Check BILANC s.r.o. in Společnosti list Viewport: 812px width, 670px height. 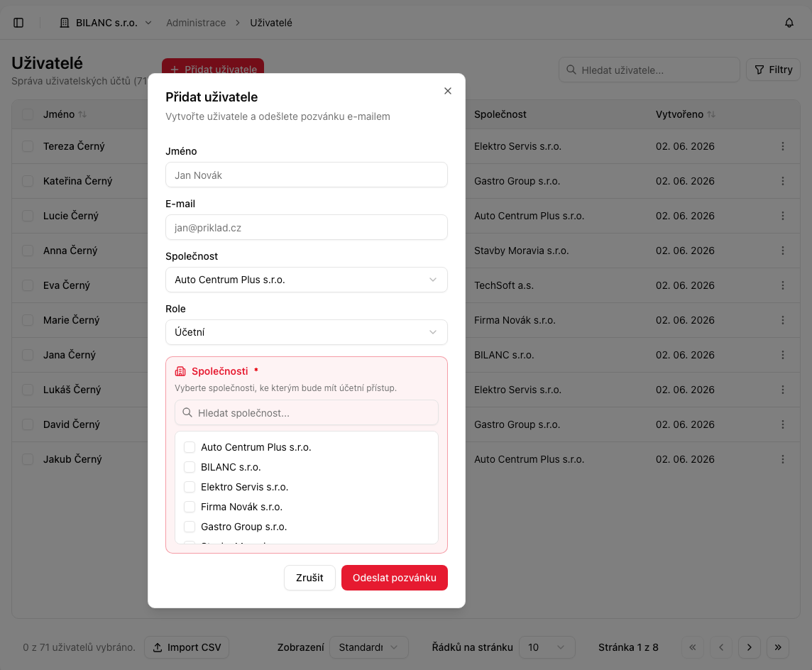coord(190,467)
